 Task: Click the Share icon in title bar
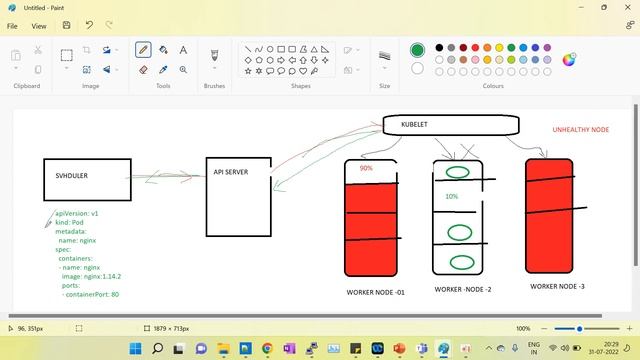(x=630, y=25)
